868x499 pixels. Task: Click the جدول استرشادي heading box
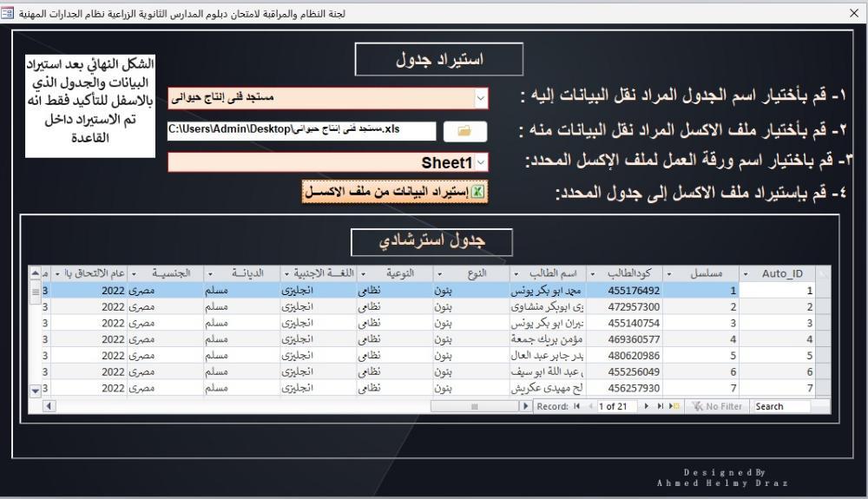click(431, 242)
